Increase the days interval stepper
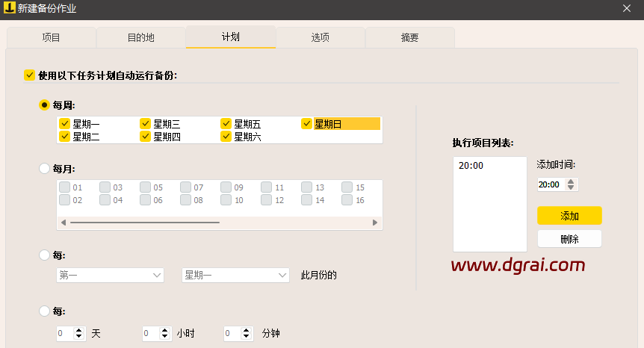 coord(80,331)
